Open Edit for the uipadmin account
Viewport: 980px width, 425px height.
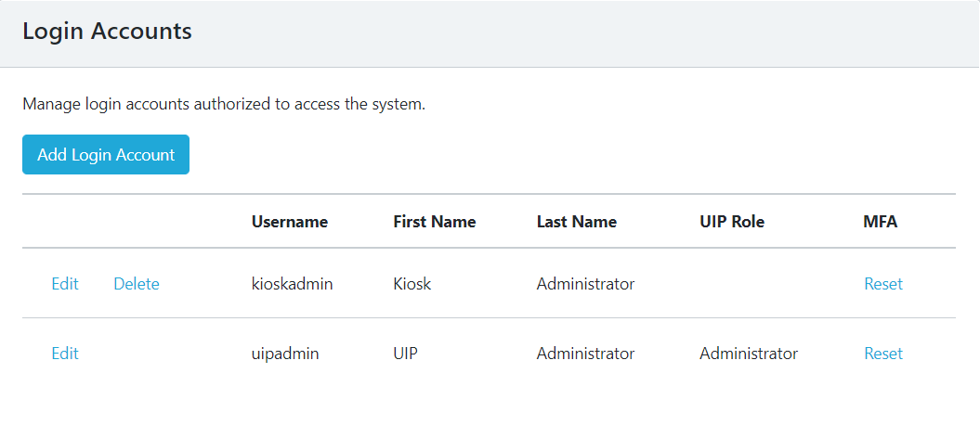coord(65,354)
